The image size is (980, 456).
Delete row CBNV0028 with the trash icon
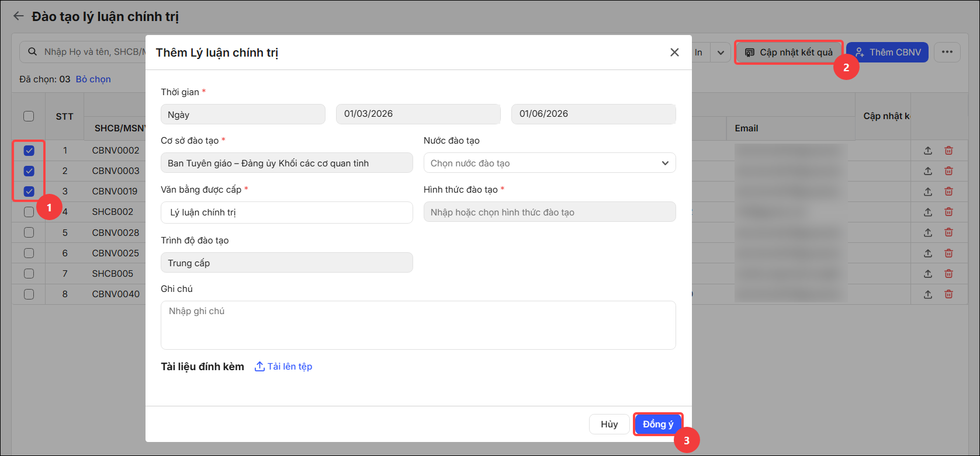[x=949, y=232]
